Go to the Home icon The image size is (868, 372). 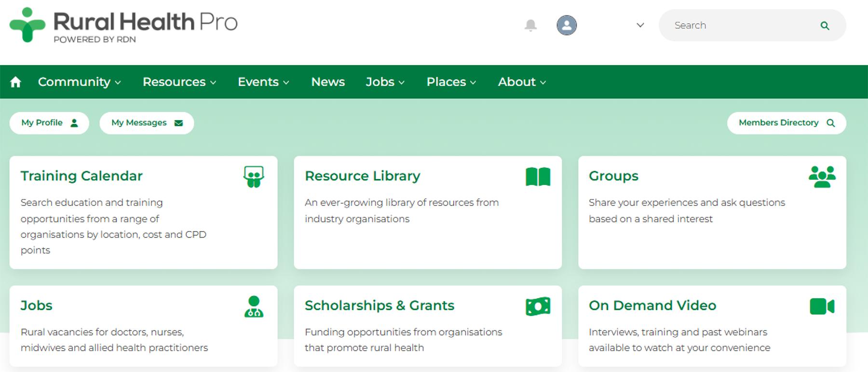[x=15, y=82]
